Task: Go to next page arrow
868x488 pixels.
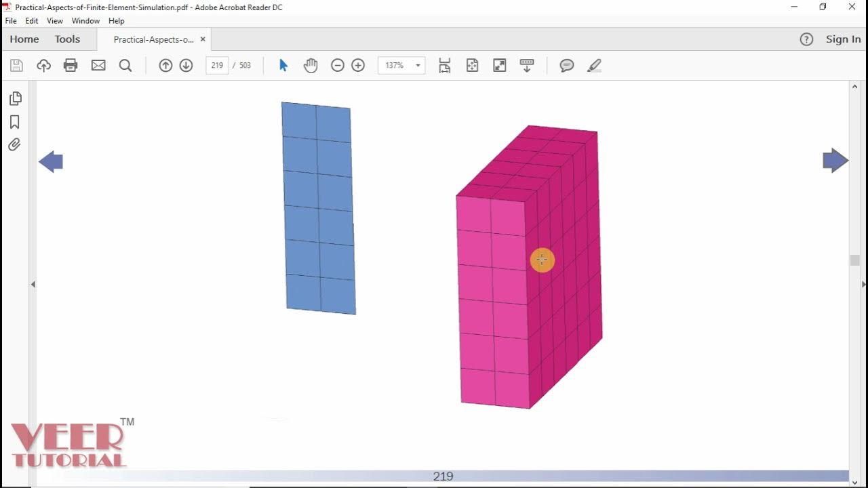Action: point(186,66)
